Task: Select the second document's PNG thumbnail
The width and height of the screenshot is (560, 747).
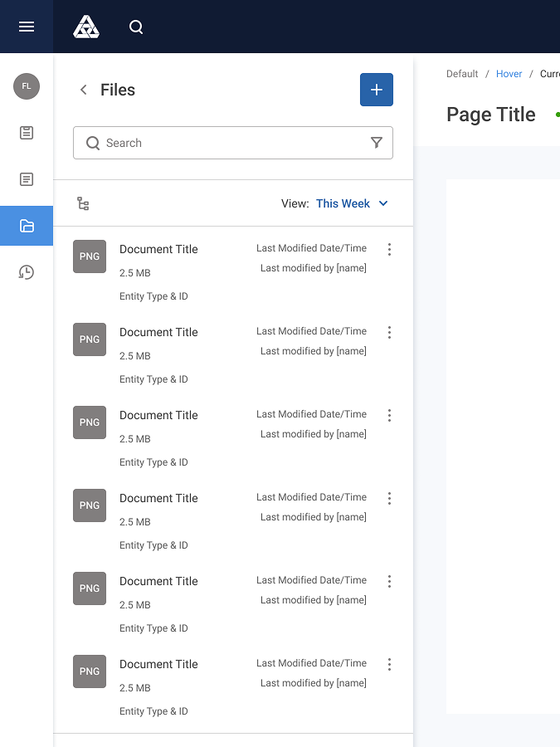Action: pyautogui.click(x=90, y=339)
